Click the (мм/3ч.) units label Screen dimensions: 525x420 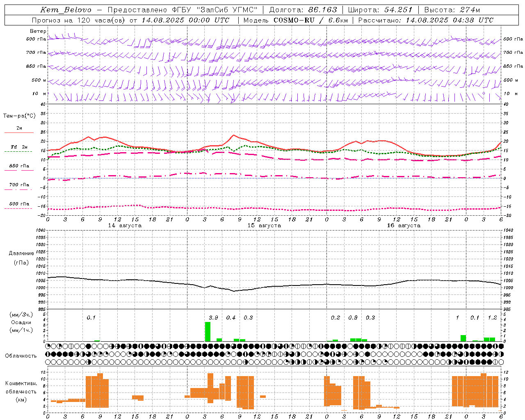(21, 315)
